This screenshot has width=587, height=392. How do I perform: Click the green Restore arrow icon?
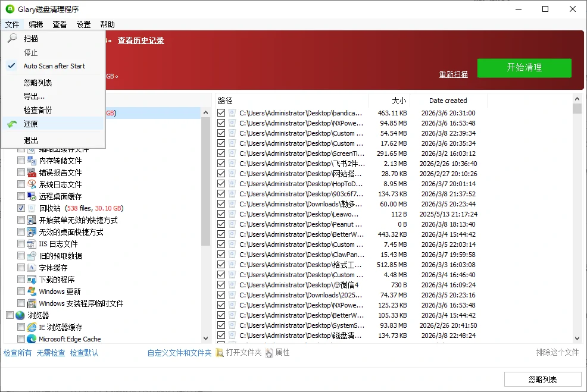point(12,124)
